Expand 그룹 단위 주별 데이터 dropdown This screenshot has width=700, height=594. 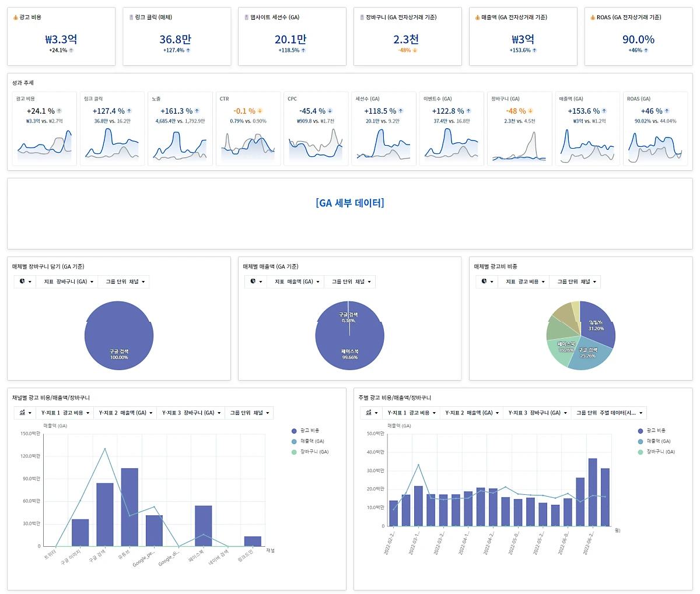(609, 413)
